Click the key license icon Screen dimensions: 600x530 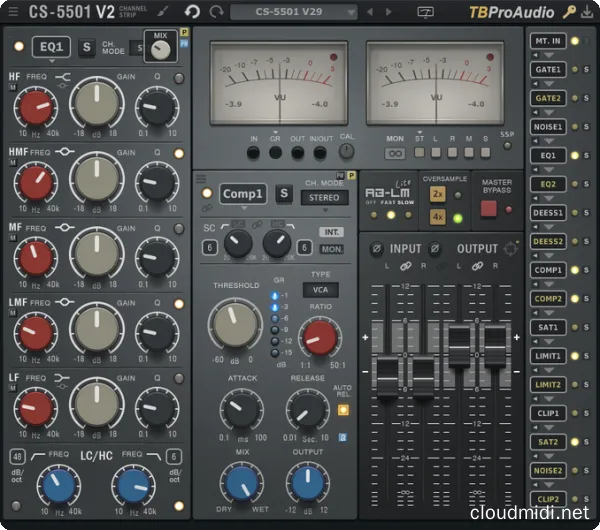point(569,12)
